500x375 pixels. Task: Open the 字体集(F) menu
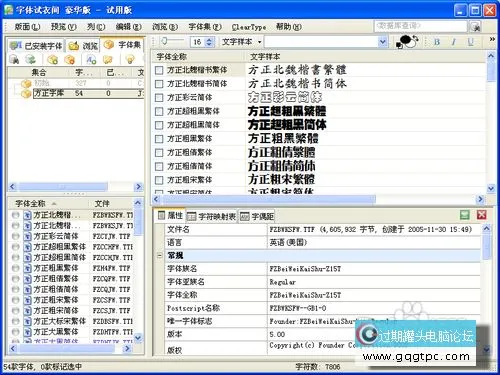coord(205,27)
